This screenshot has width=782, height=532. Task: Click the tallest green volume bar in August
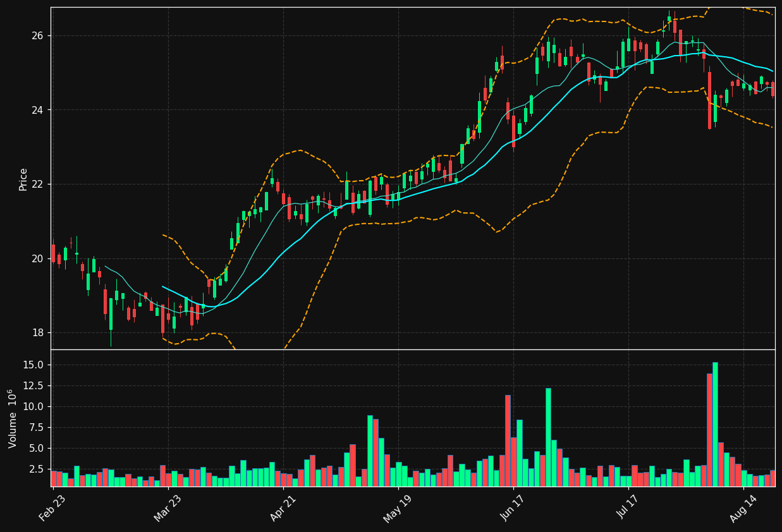715,424
